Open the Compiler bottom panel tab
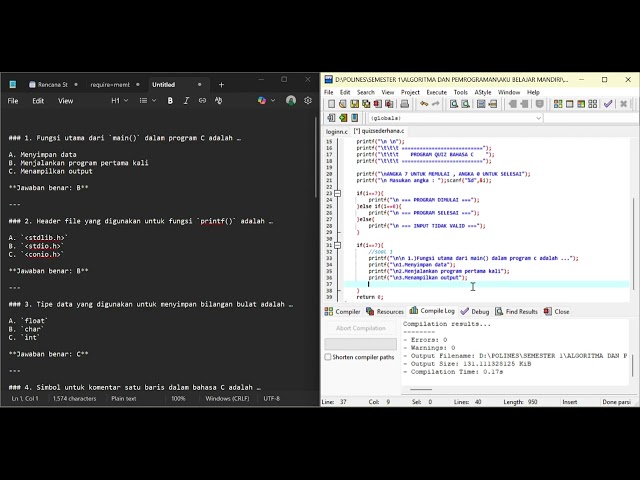 342,311
